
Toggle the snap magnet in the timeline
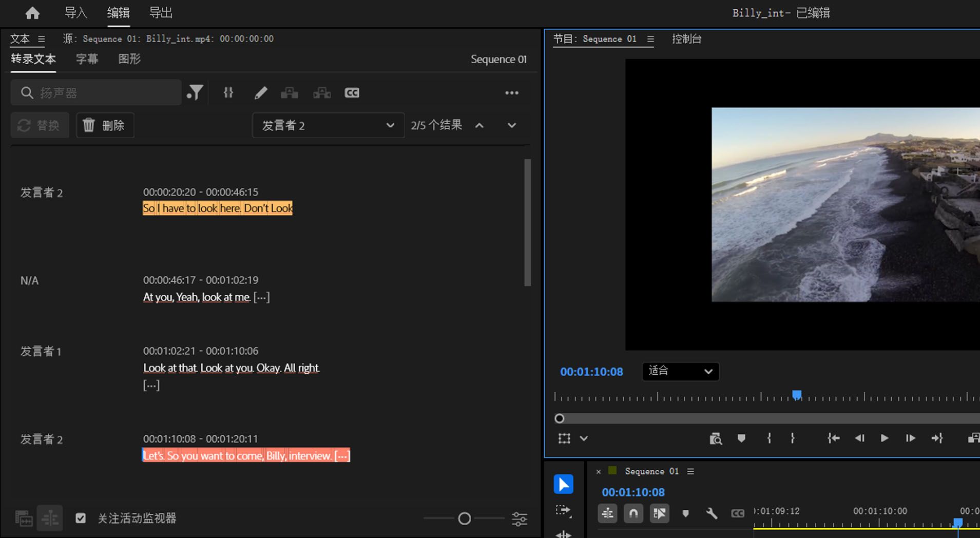633,513
